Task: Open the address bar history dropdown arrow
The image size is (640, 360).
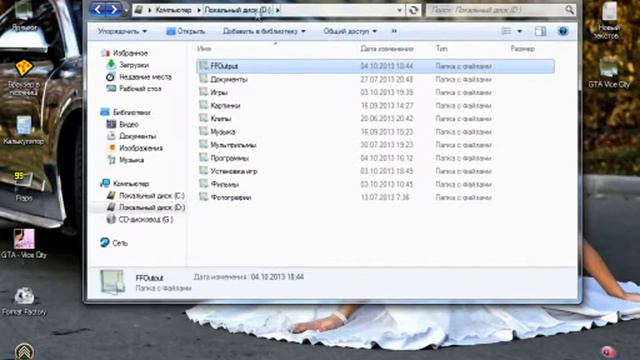Action: [x=400, y=10]
